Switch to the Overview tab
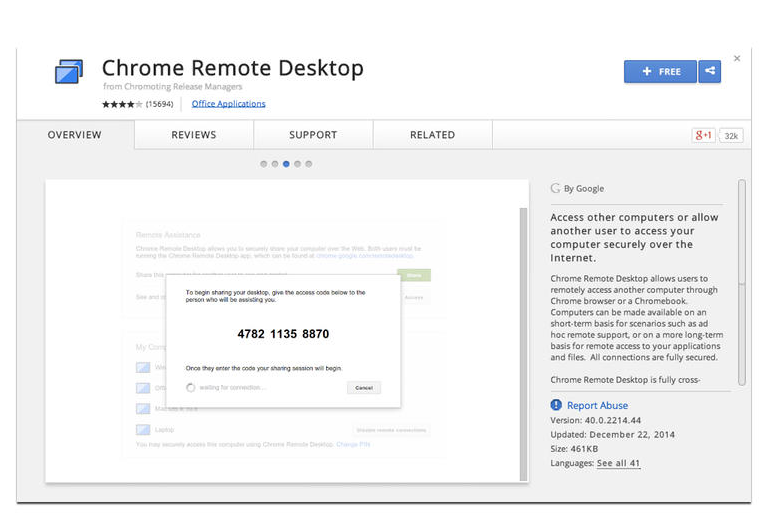The width and height of the screenshot is (769, 524). click(x=75, y=134)
